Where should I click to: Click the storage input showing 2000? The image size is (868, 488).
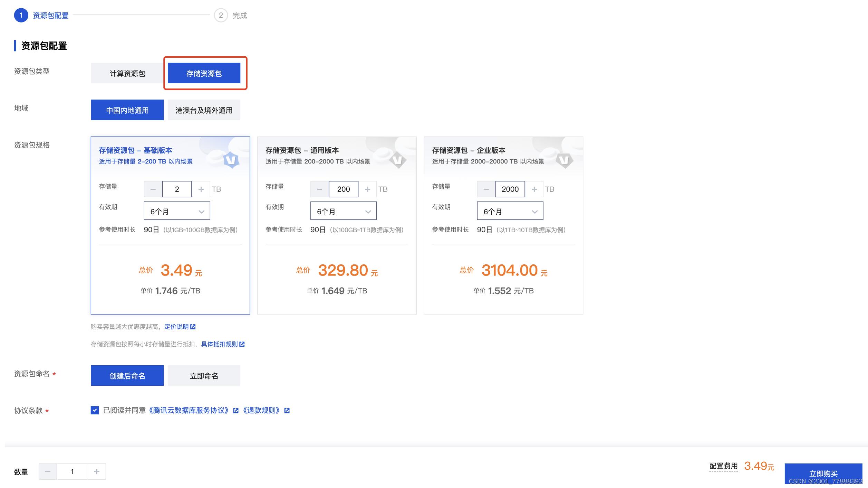(510, 189)
